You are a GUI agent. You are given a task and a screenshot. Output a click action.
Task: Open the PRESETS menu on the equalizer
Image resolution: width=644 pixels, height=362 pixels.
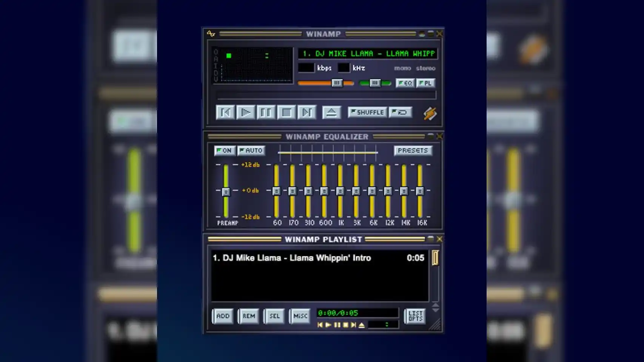413,150
